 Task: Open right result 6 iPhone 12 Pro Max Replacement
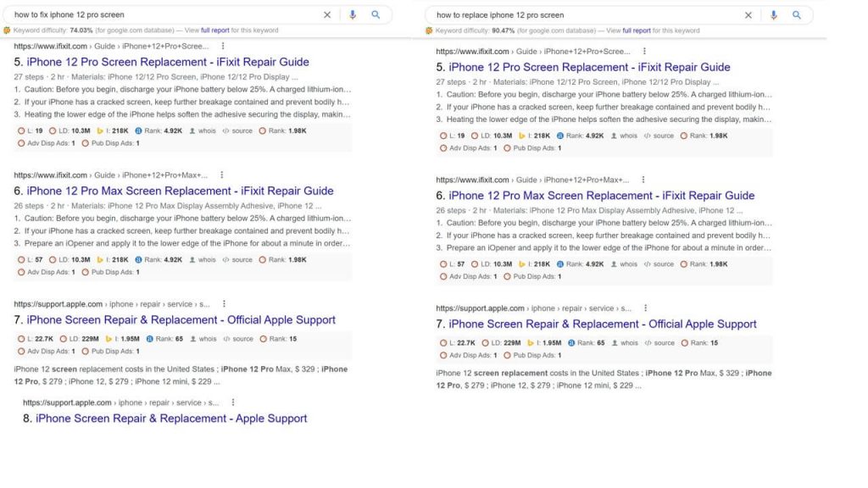[602, 196]
